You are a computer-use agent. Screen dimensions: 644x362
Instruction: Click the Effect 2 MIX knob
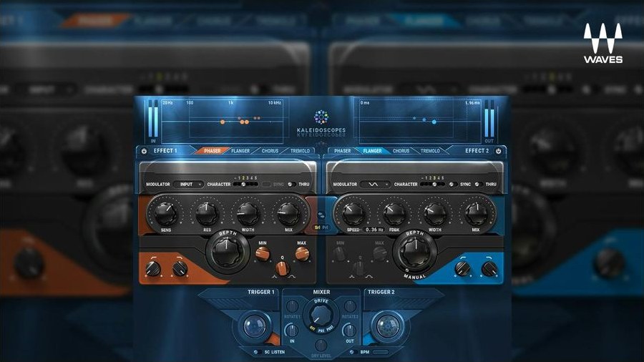[476, 213]
